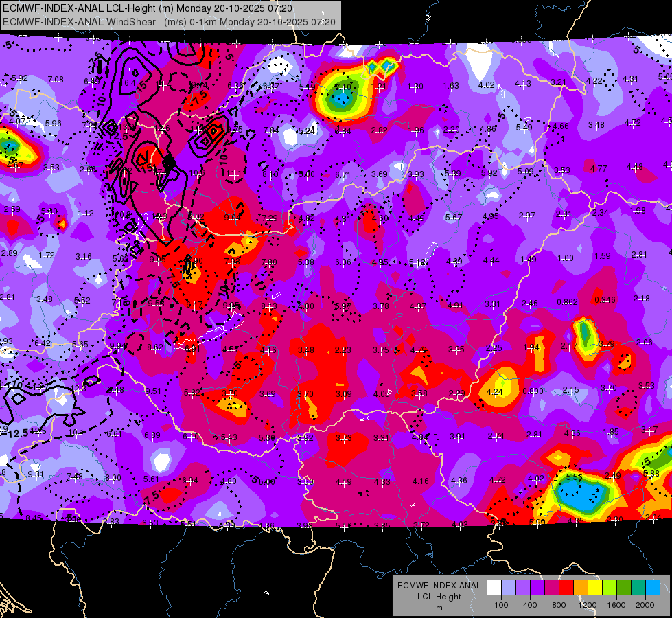The image size is (672, 618).
Task: Select the sky blue legend swatch
Action: click(x=652, y=587)
